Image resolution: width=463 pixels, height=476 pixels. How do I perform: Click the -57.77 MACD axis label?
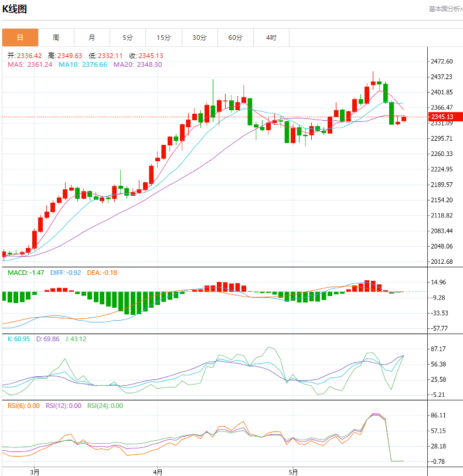coord(439,328)
